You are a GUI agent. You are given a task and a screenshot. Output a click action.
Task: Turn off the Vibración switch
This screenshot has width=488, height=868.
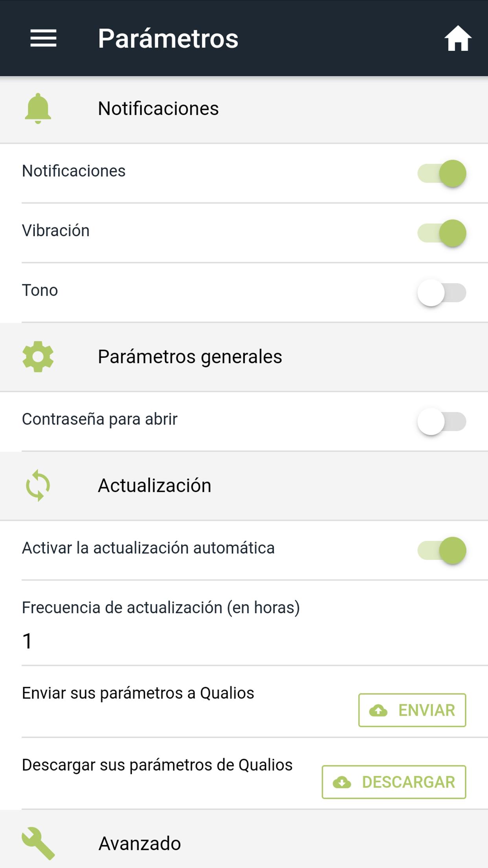pos(442,233)
